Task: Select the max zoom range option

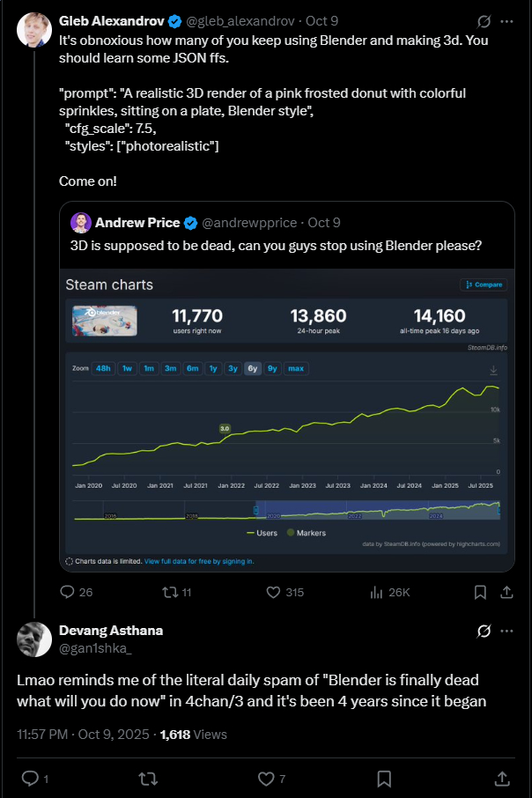Action: pyautogui.click(x=296, y=368)
